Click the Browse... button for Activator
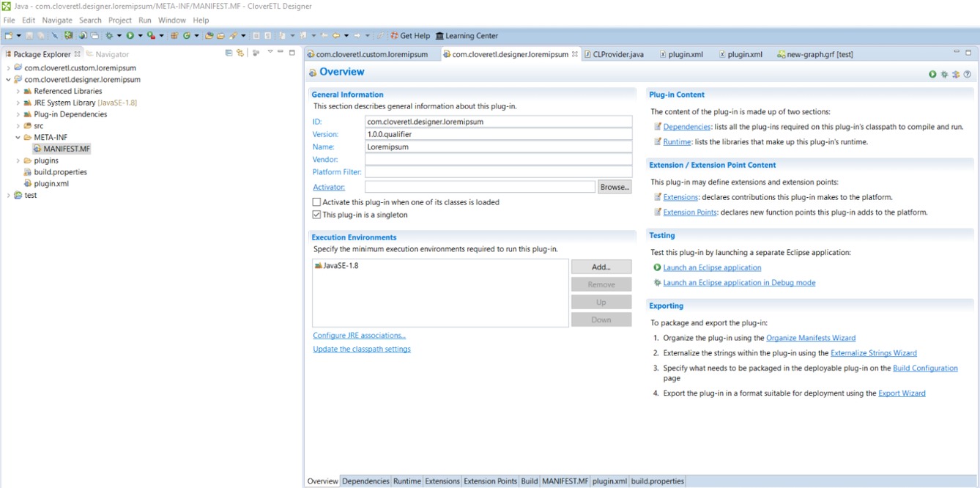This screenshot has width=980, height=488. [x=615, y=187]
